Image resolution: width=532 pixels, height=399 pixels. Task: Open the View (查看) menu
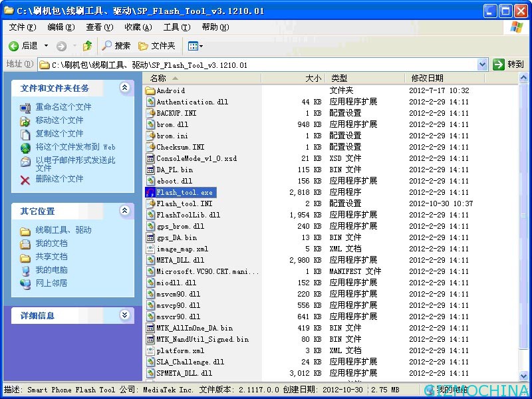point(99,27)
